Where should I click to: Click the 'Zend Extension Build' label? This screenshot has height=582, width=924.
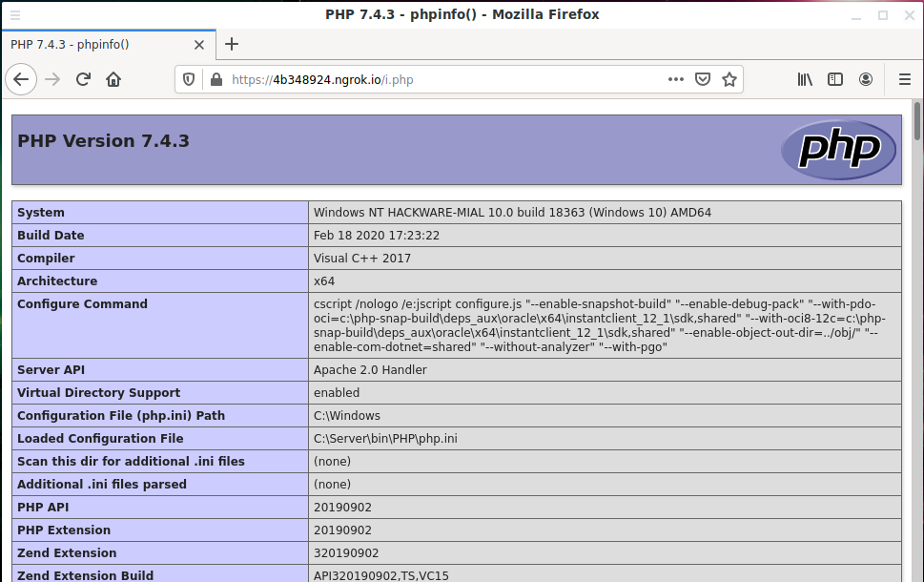click(86, 575)
